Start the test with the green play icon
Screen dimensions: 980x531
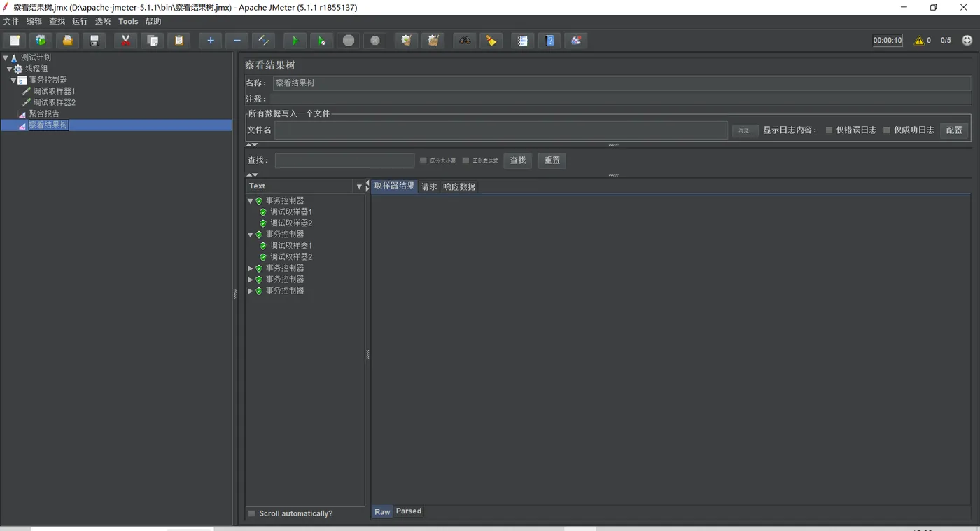[295, 41]
